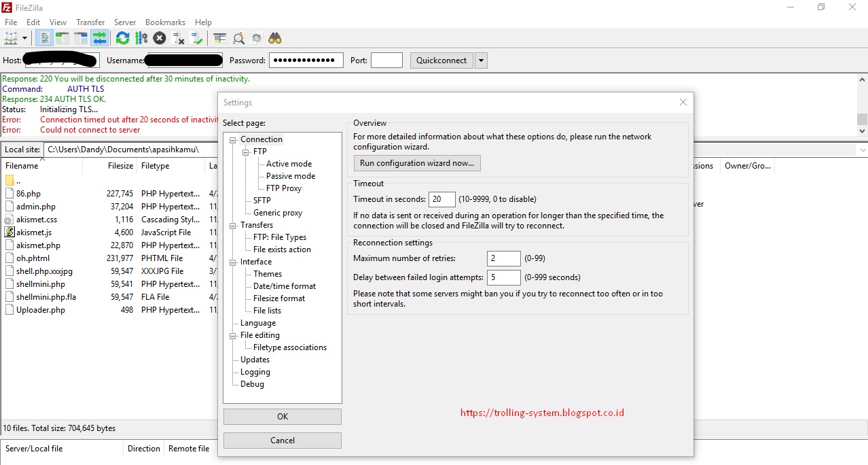The image size is (868, 465).
Task: Toggle the local directory tree icon
Action: click(x=62, y=38)
